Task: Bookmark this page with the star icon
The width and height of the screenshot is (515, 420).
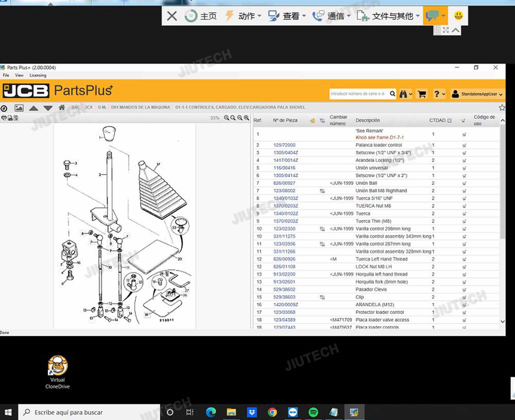Action: (x=502, y=107)
